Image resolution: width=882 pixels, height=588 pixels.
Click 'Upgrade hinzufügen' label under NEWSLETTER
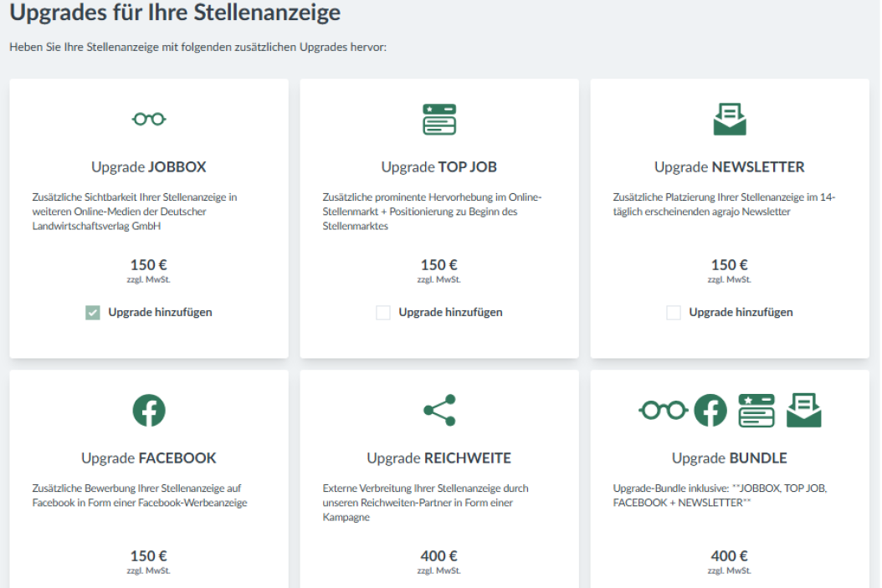741,313
